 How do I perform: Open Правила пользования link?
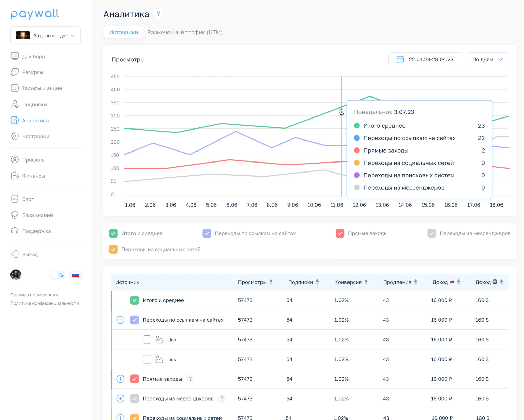point(34,295)
